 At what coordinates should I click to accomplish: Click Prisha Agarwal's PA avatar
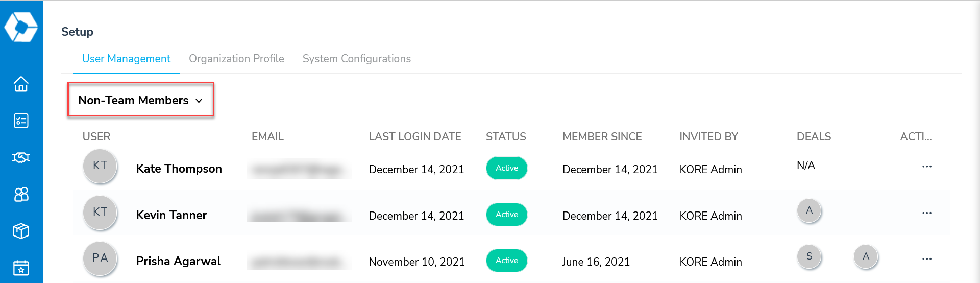point(100,258)
